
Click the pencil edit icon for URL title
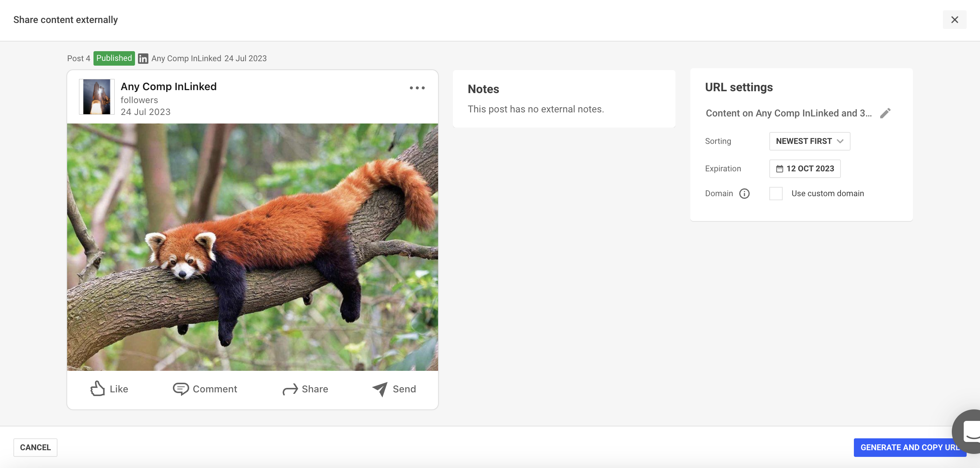point(885,113)
